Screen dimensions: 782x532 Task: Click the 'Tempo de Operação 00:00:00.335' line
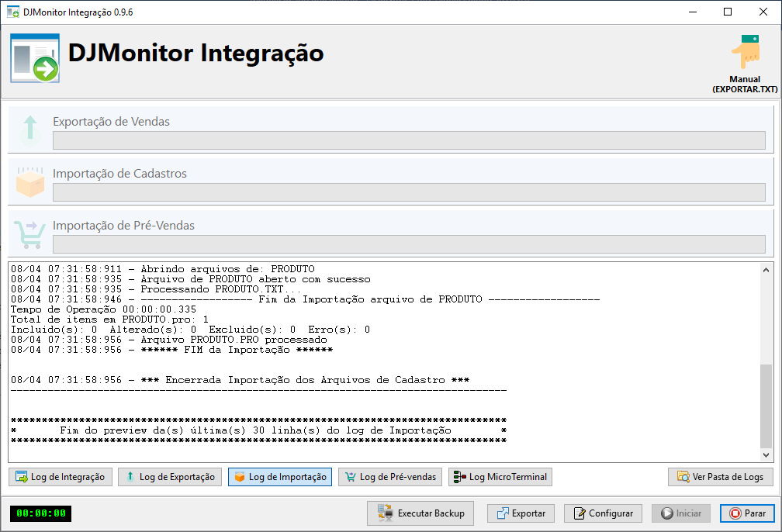pos(104,309)
